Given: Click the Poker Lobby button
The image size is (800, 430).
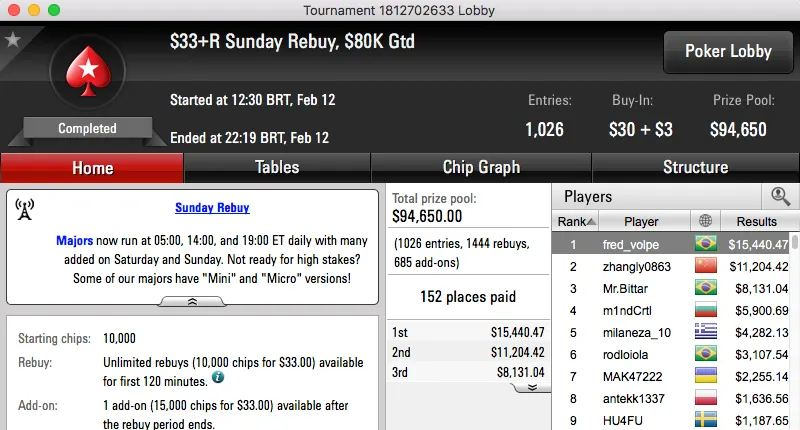Looking at the screenshot, I should click(x=727, y=51).
